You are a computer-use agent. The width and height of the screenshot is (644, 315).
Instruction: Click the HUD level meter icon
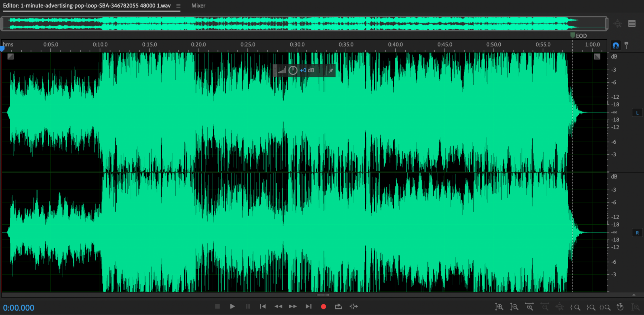[x=282, y=70]
